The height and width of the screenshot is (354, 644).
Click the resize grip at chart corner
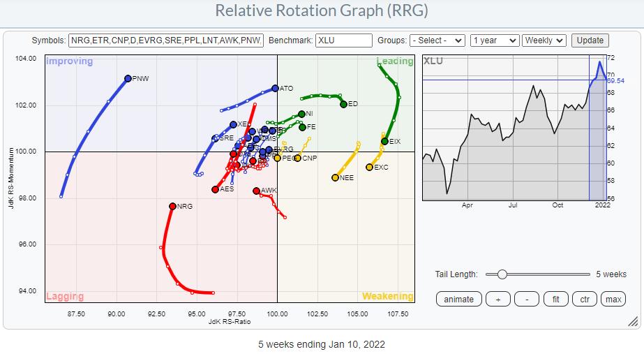click(x=632, y=322)
